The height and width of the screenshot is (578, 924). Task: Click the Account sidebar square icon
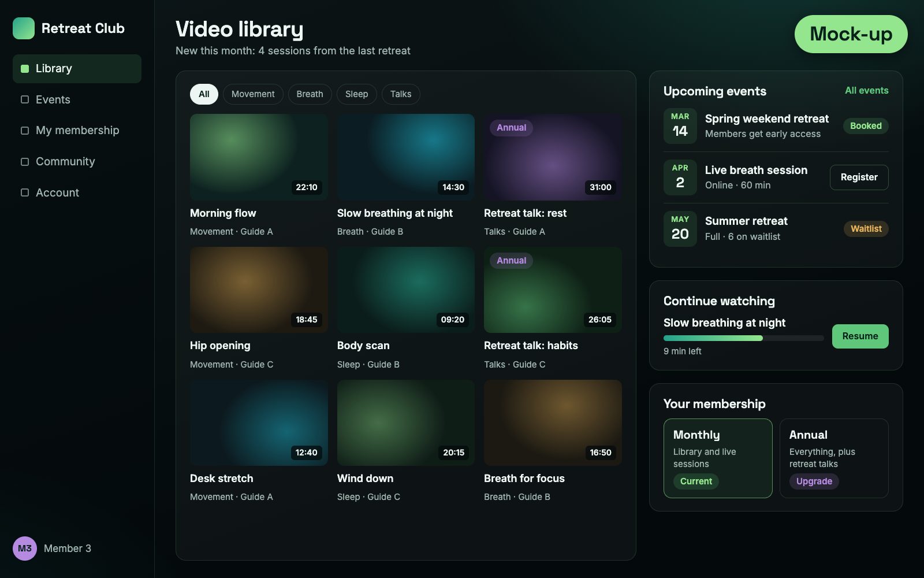click(25, 192)
